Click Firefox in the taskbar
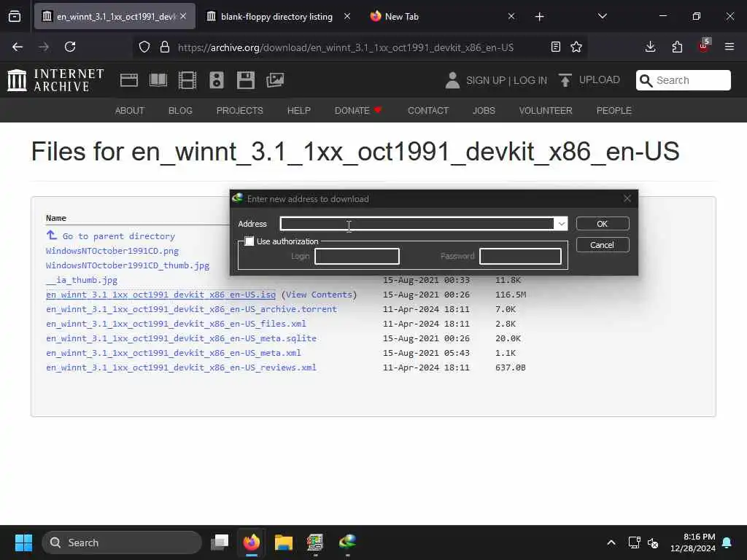The image size is (747, 560). click(x=252, y=542)
